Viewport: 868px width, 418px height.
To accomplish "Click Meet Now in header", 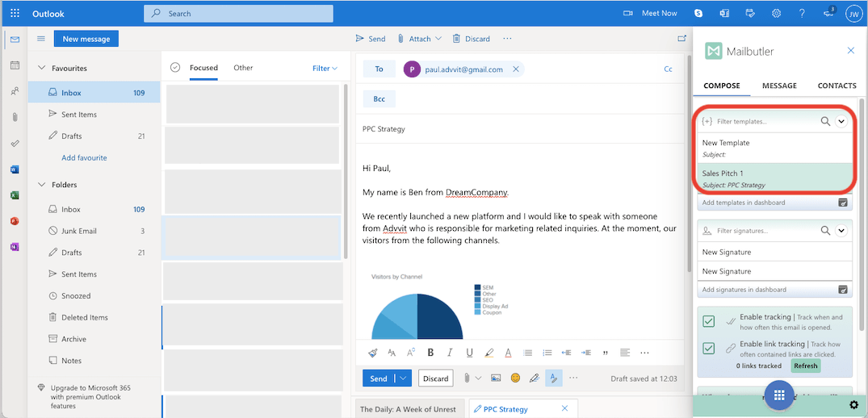I will 660,13.
